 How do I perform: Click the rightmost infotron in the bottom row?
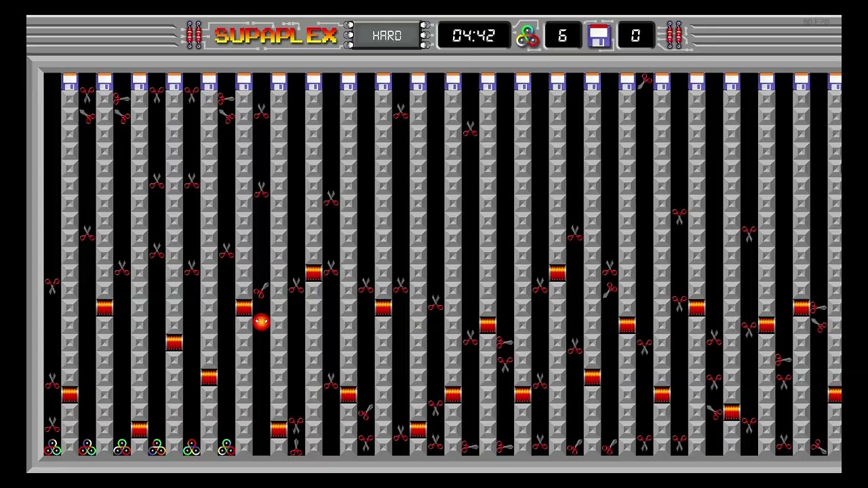(226, 447)
